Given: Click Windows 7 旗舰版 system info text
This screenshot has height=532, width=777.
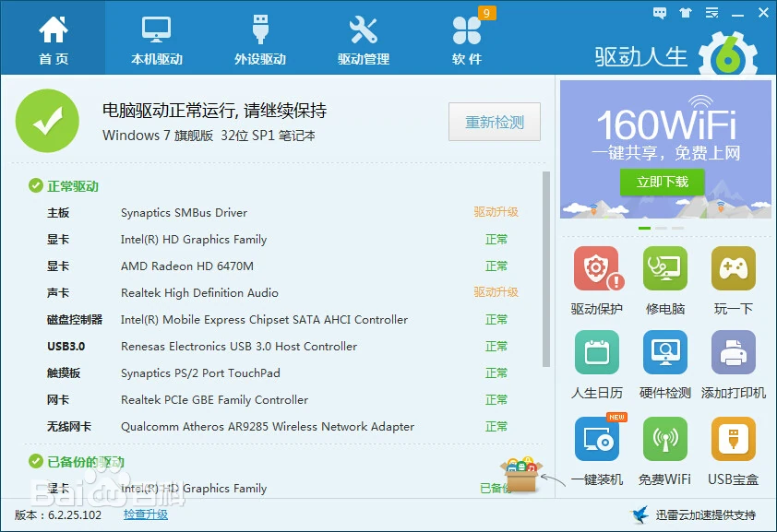Looking at the screenshot, I should (x=209, y=136).
